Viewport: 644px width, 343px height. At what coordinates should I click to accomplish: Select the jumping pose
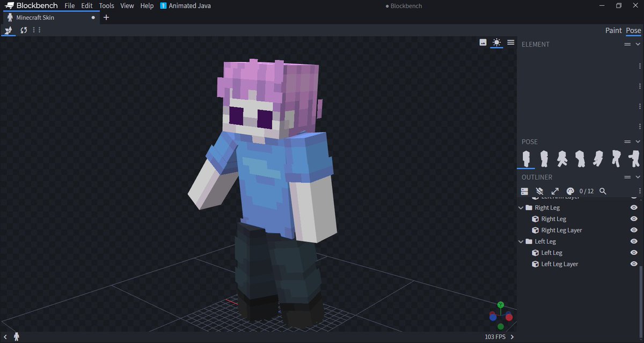coord(616,158)
